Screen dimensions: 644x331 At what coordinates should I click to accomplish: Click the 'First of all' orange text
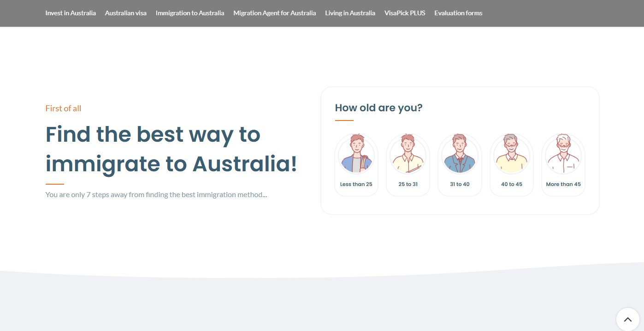tap(63, 108)
